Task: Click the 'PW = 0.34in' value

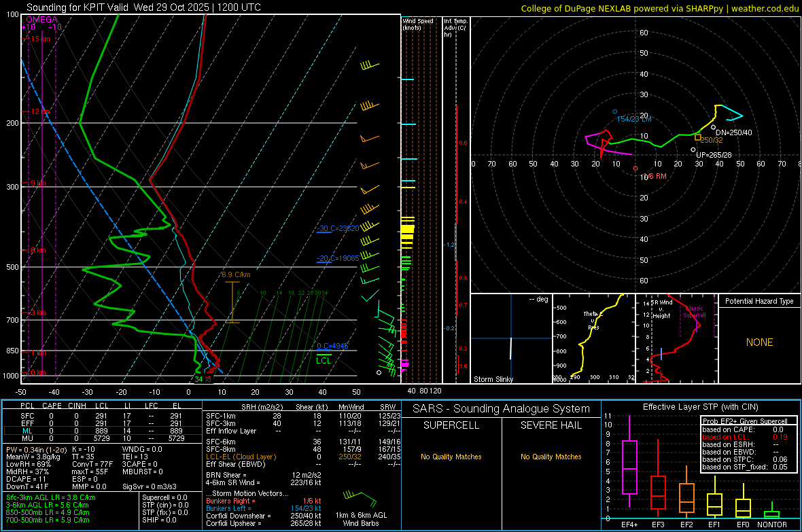Action: (36, 450)
